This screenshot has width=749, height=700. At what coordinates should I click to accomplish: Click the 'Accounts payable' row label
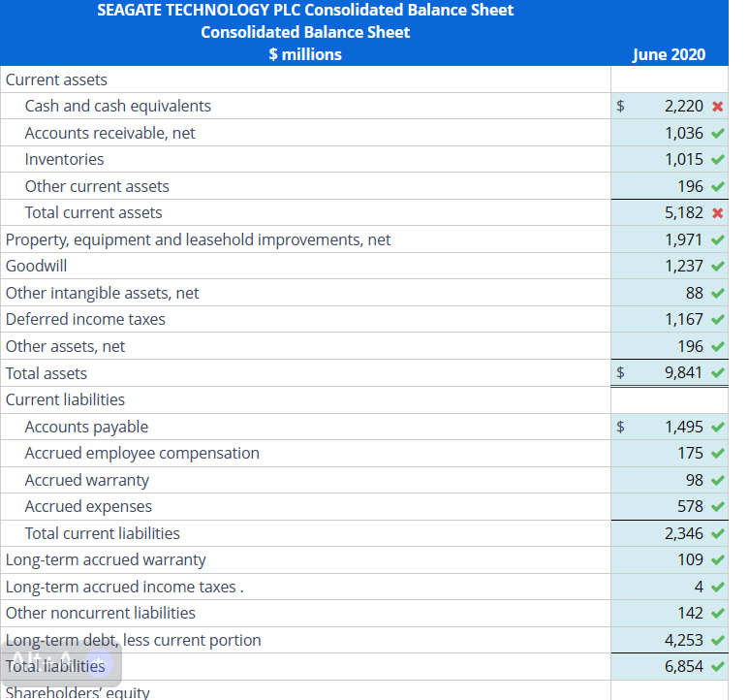(86, 427)
